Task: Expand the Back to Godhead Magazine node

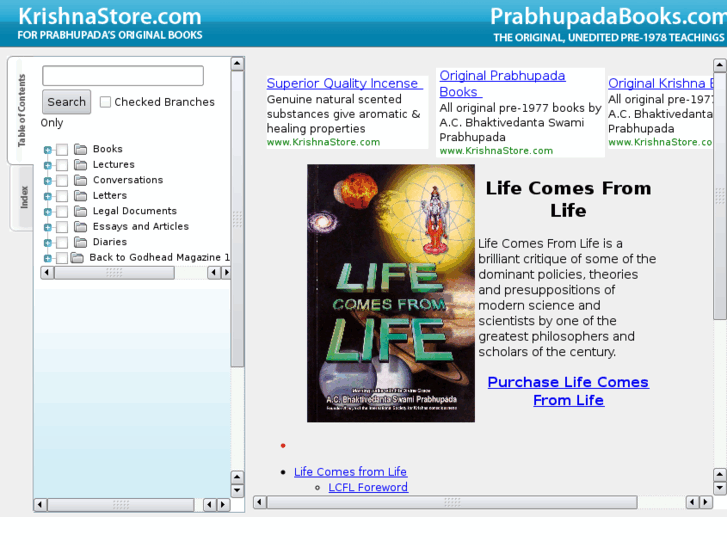Action: 47,258
